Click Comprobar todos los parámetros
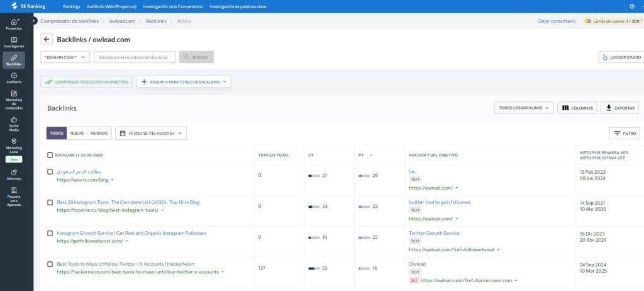This screenshot has height=291, width=644. click(x=87, y=82)
